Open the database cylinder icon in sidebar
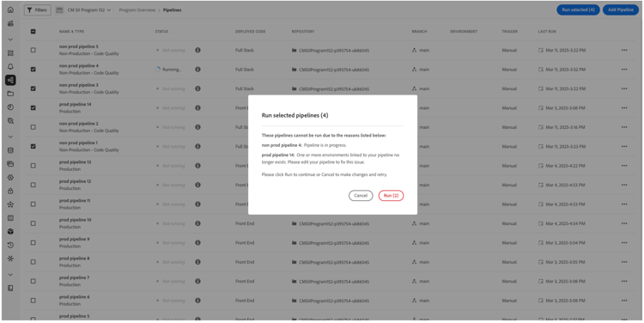The image size is (644, 323). (x=10, y=150)
